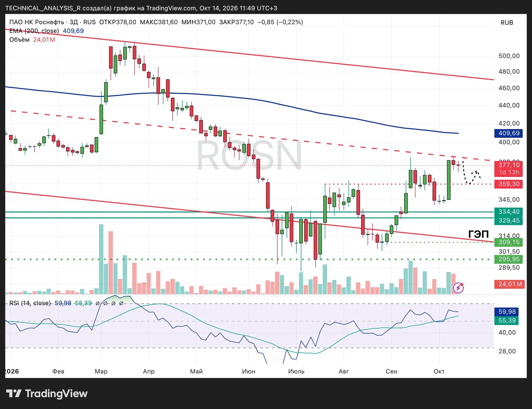This screenshot has height=409, width=532.
Task: Click the ГЭП text annotation
Action: pyautogui.click(x=478, y=234)
